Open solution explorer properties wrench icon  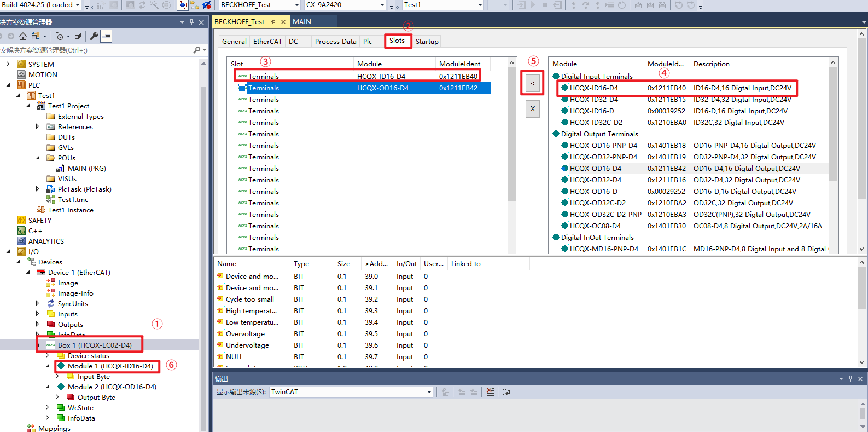(94, 36)
